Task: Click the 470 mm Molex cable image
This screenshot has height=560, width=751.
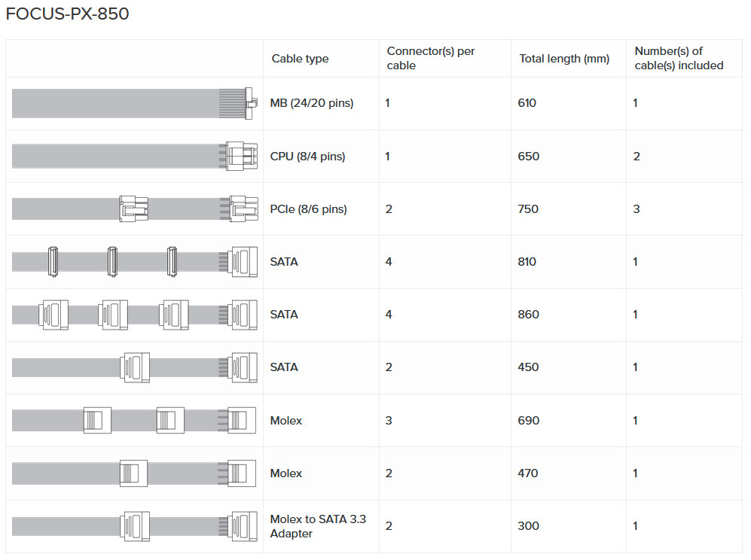Action: [135, 473]
